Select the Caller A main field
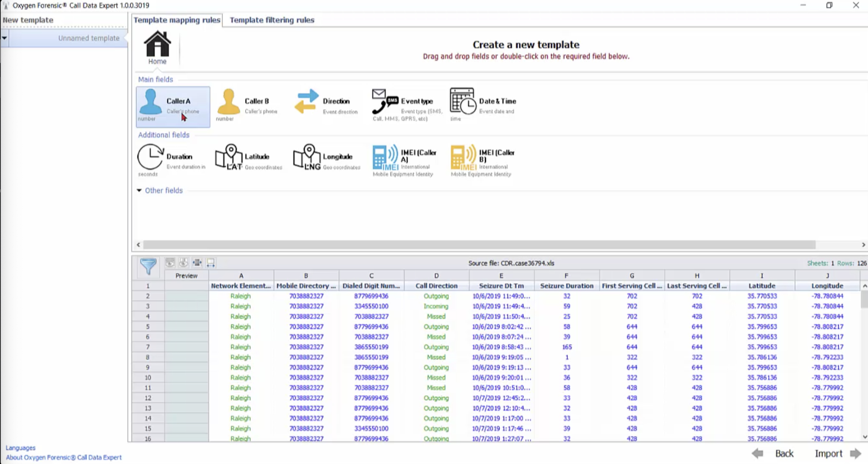 [x=173, y=106]
